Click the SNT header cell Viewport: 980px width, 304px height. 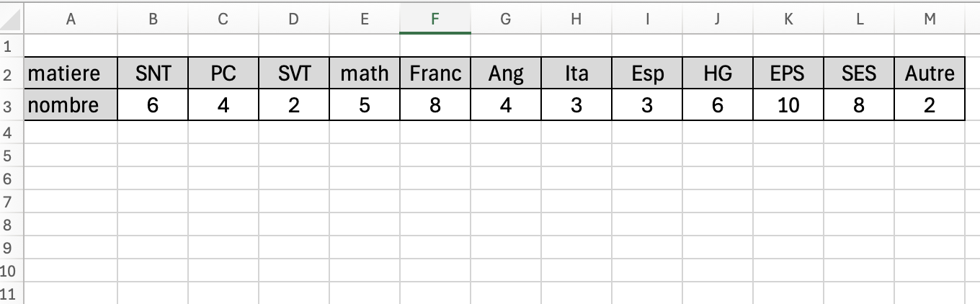[153, 73]
